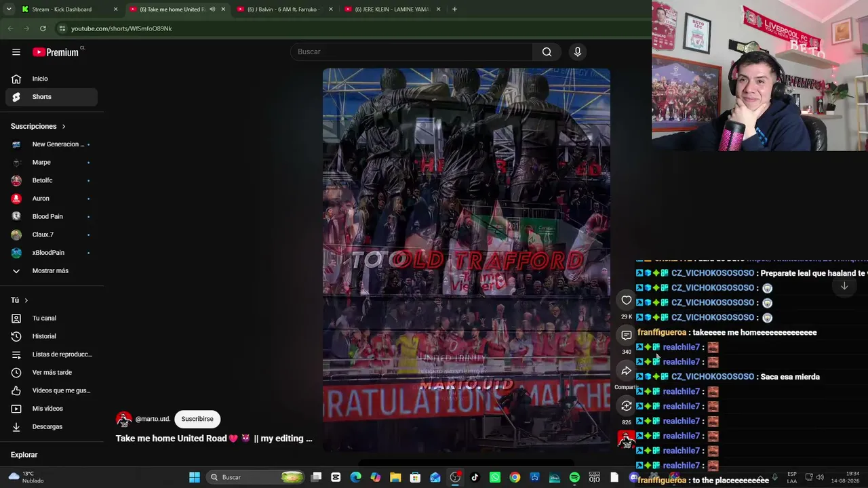Reload the page in the browser
The height and width of the screenshot is (488, 868).
pos(43,28)
